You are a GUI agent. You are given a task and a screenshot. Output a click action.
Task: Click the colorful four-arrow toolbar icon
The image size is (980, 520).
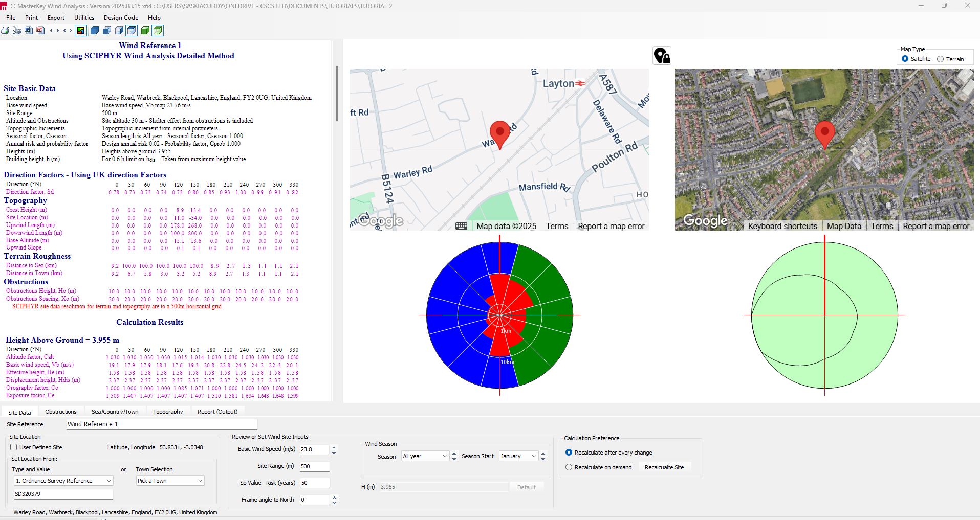point(81,31)
